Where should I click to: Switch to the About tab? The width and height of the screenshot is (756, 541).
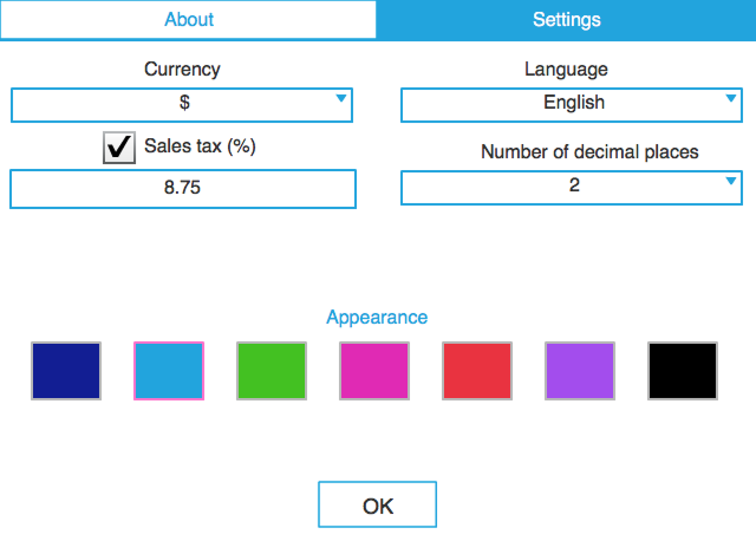coord(188,20)
